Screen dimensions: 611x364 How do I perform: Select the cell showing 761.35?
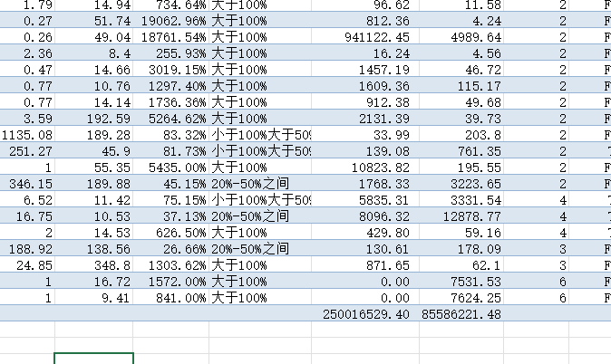tap(461, 151)
